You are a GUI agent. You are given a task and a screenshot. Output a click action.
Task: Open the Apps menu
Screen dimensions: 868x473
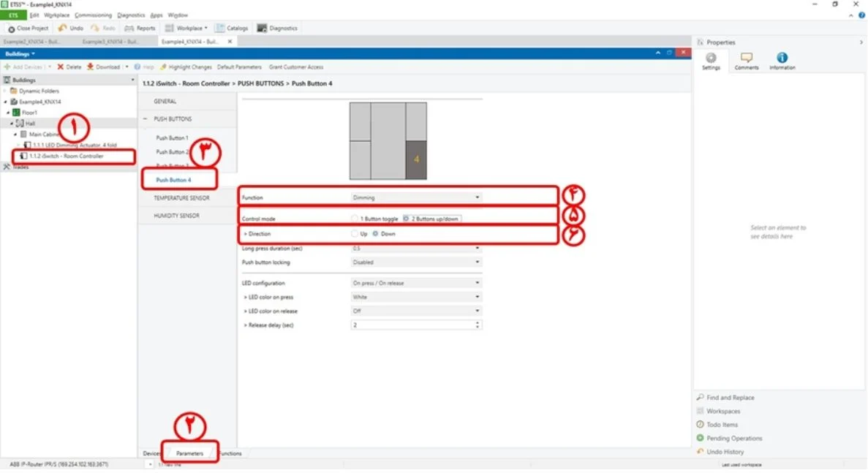[156, 15]
